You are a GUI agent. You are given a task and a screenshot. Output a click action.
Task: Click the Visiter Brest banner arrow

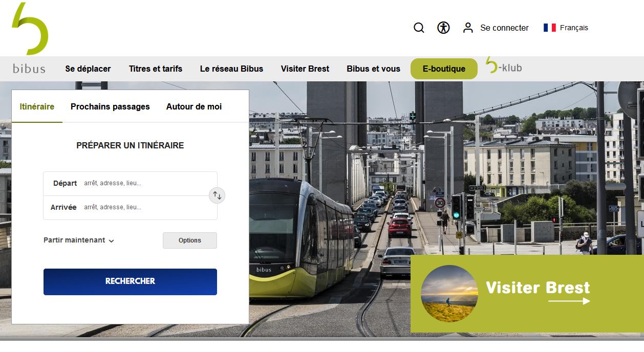[569, 301]
